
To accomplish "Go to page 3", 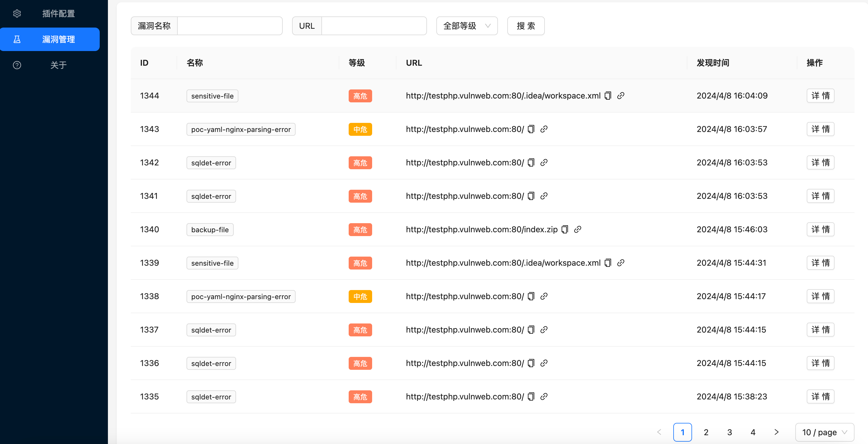I will click(x=730, y=432).
